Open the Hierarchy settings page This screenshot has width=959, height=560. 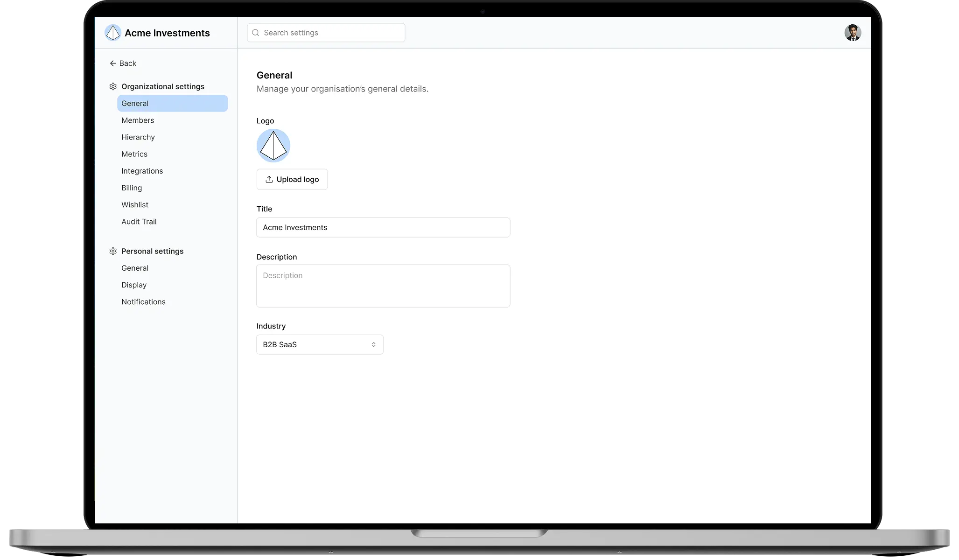138,137
